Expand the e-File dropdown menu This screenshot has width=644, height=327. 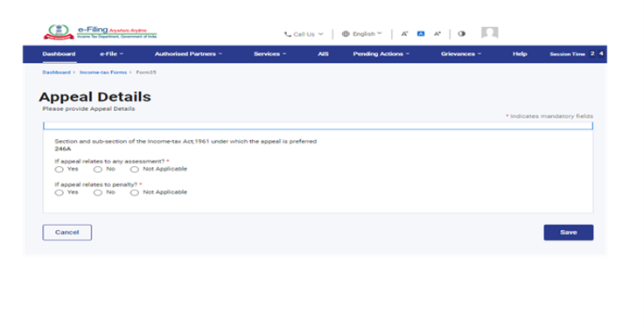pos(112,54)
